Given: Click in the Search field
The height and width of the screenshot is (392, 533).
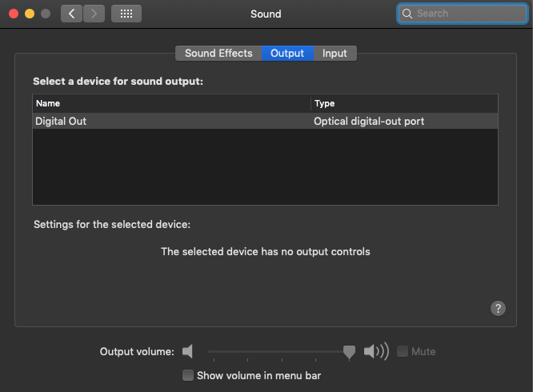Looking at the screenshot, I should point(463,14).
